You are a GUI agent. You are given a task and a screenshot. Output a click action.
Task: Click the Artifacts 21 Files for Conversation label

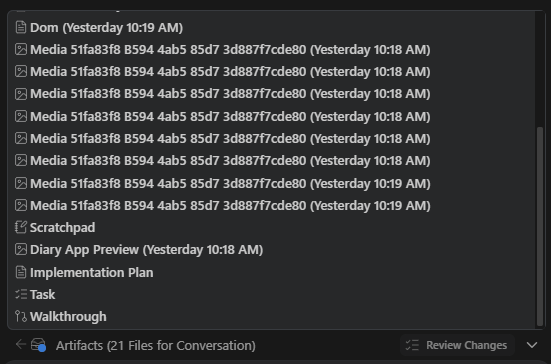pos(156,345)
